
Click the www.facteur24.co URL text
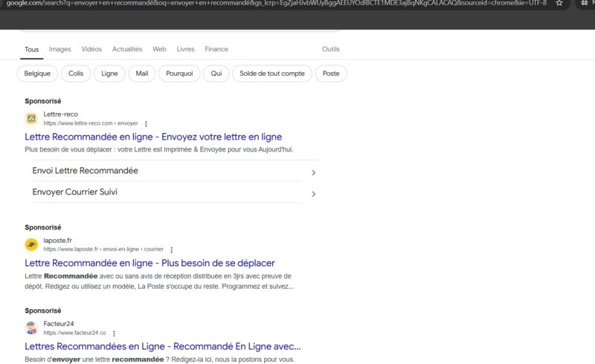(x=75, y=333)
